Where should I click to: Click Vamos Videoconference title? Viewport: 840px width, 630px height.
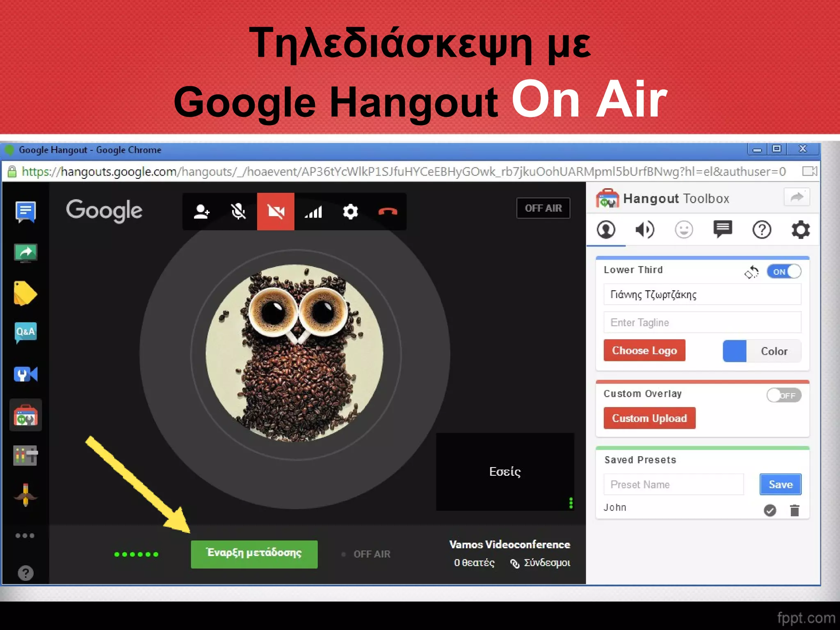[509, 545]
